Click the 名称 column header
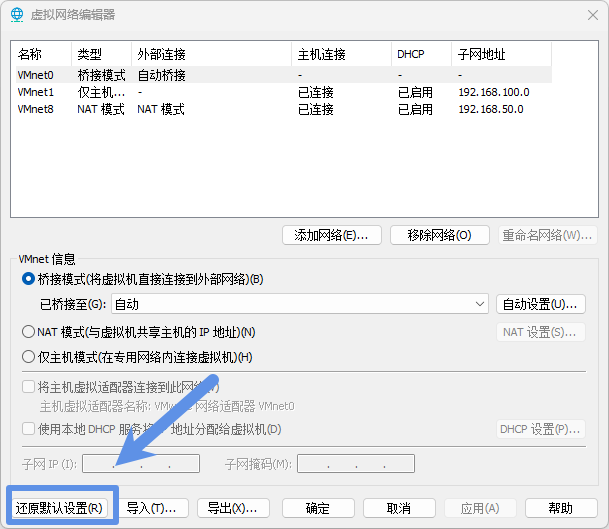This screenshot has height=529, width=609. 40,54
